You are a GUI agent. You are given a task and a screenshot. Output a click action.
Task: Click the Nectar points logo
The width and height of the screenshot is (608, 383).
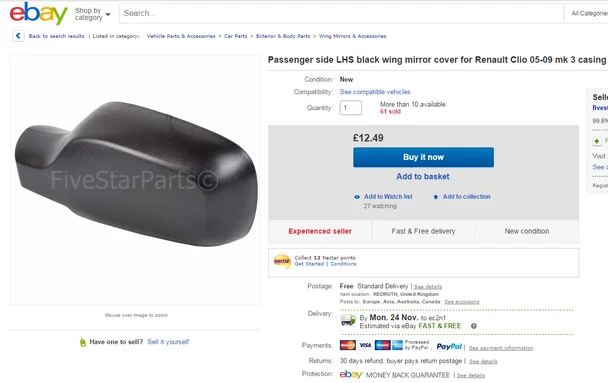pos(282,261)
